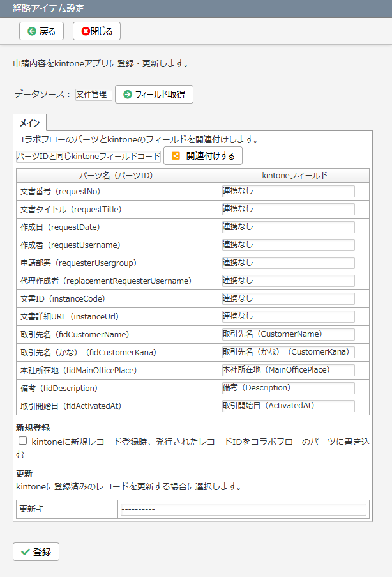This screenshot has width=392, height=577.
Task: Click the 戻る button label
Action: pyautogui.click(x=47, y=31)
